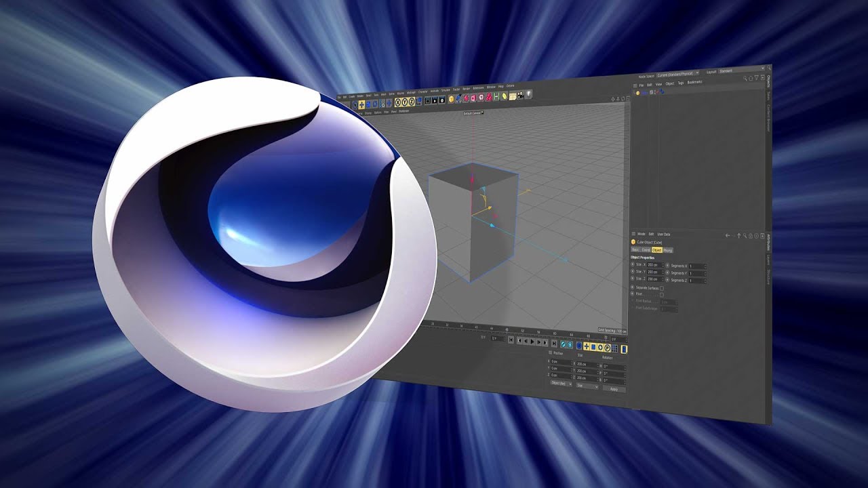Click the Render View icon
The width and height of the screenshot is (868, 488).
[x=427, y=100]
